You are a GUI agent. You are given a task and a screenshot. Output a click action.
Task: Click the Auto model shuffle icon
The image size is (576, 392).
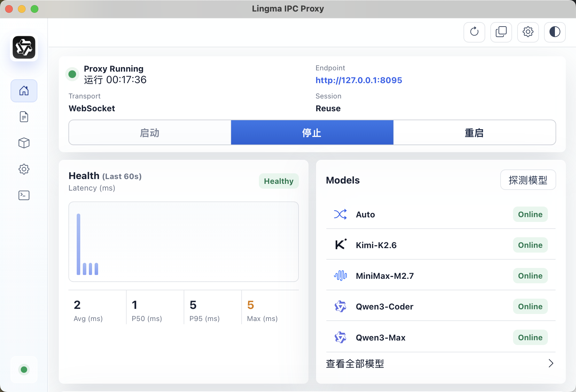pos(340,214)
